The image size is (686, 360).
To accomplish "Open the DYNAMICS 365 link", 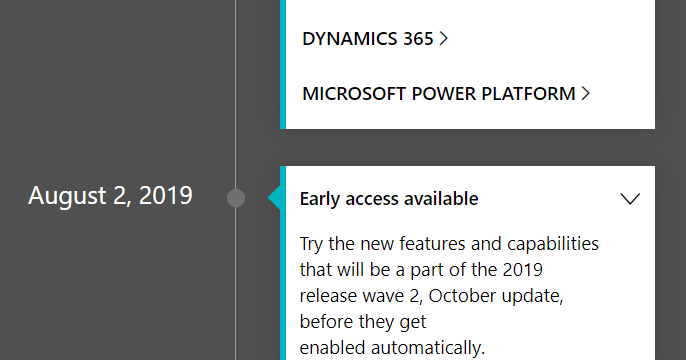I will tap(375, 38).
